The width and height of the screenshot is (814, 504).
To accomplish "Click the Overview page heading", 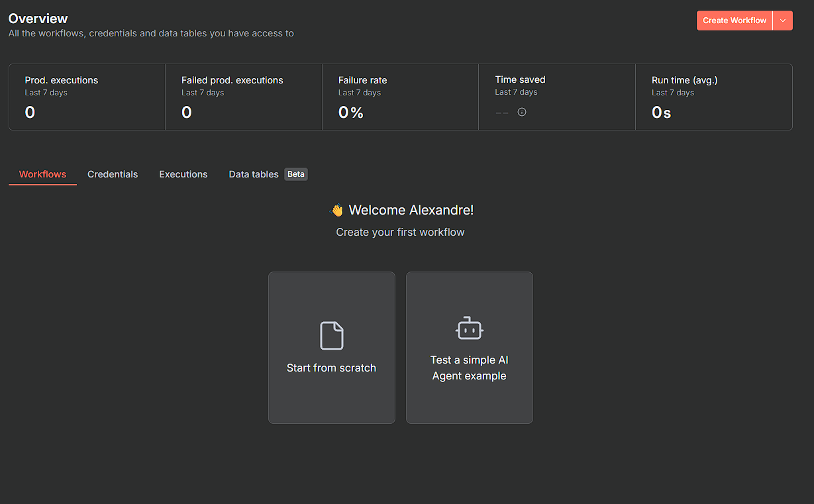I will (38, 19).
